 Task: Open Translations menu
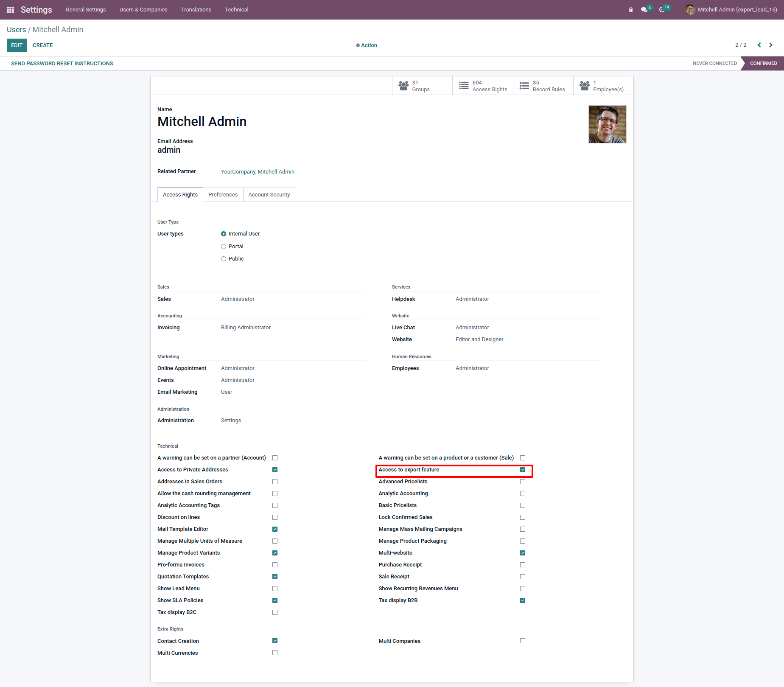click(x=196, y=9)
